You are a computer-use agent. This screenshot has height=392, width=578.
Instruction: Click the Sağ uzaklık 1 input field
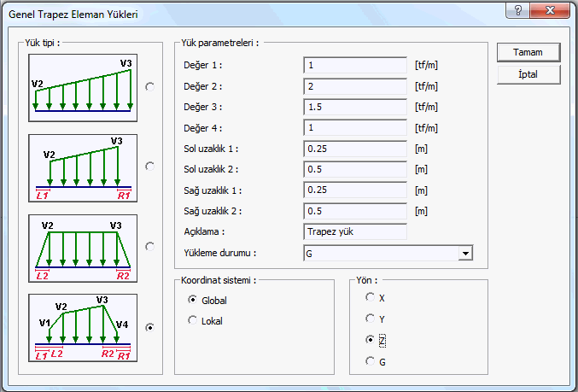click(355, 190)
